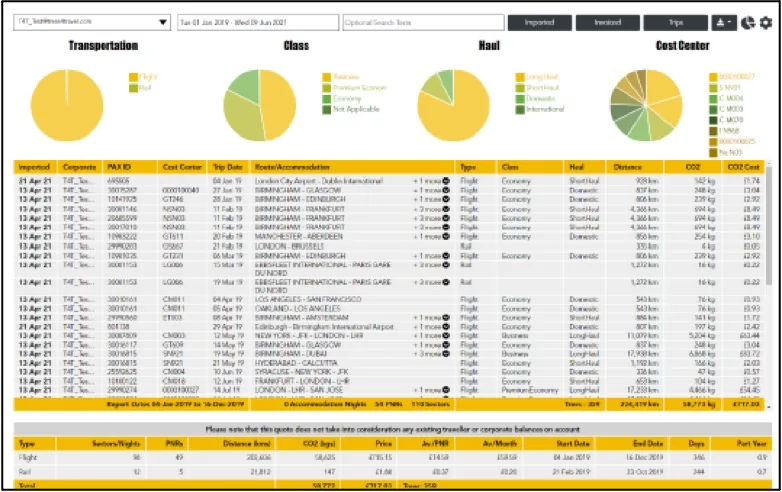Image resolution: width=782 pixels, height=492 pixels.
Task: Select the LOS ANGELES - SAN FRANCISCO row
Action: [x=389, y=299]
